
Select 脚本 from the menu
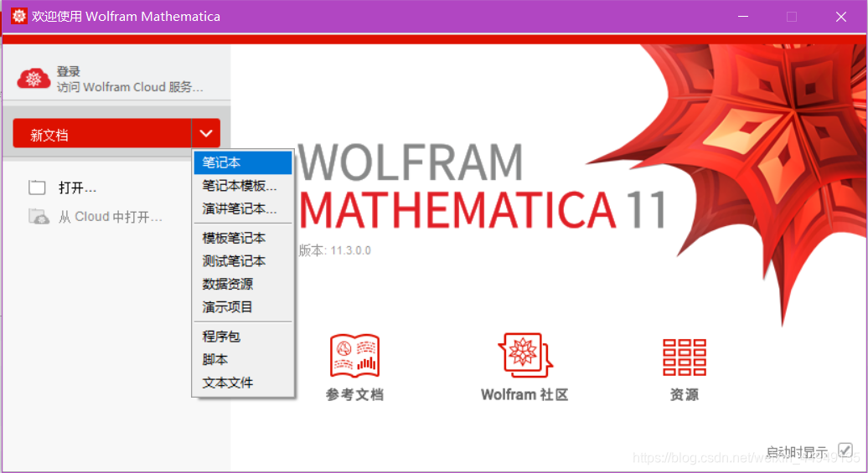pyautogui.click(x=242, y=360)
